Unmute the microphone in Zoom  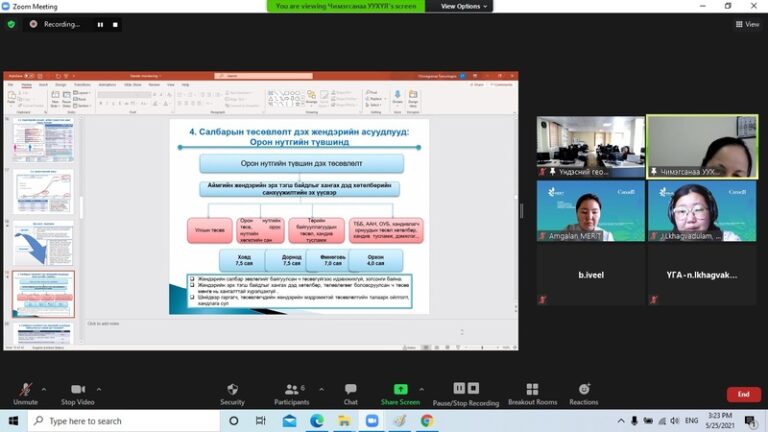coord(25,390)
